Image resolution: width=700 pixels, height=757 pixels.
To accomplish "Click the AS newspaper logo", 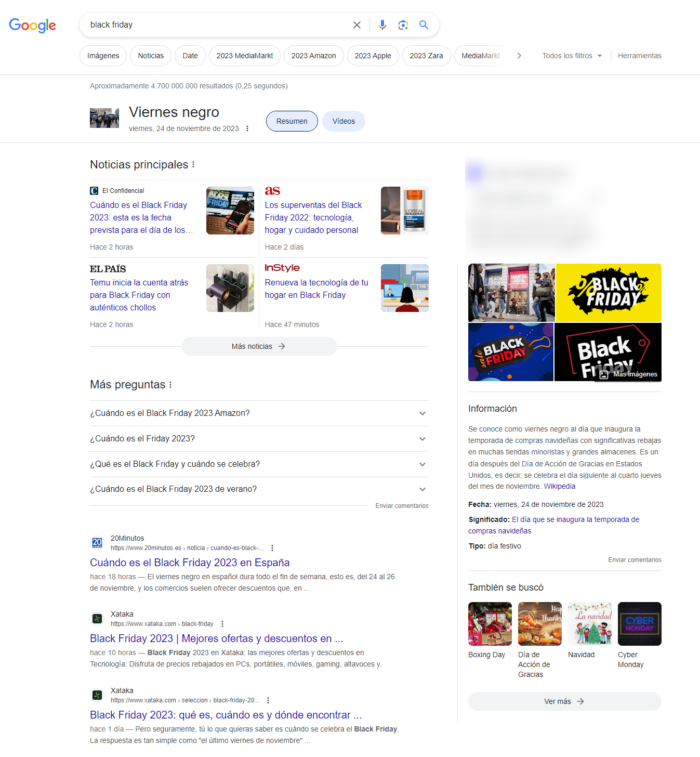I will [272, 191].
